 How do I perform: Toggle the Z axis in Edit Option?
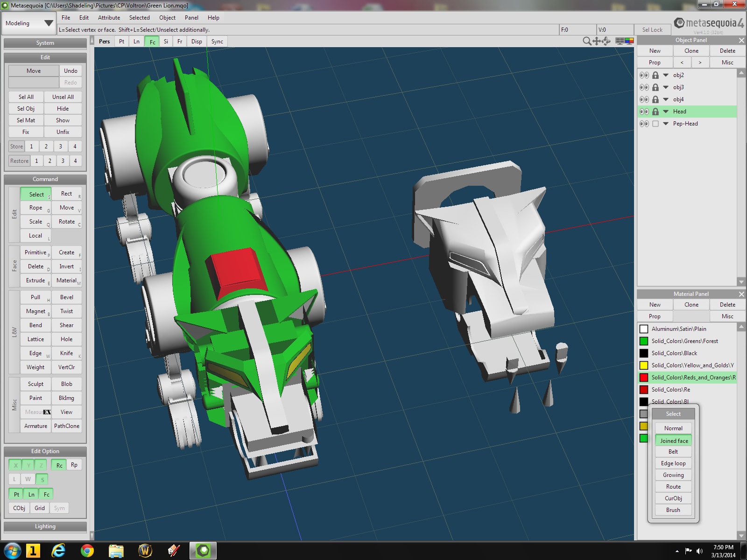41,465
